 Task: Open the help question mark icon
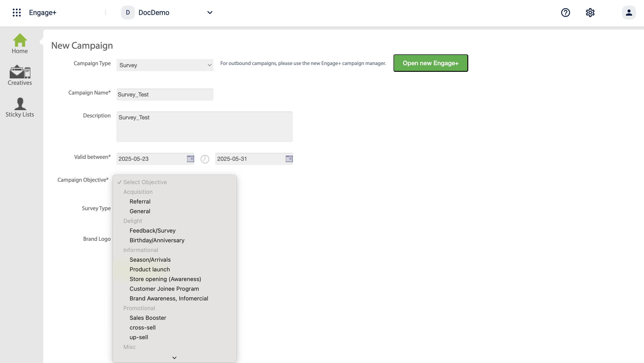pos(565,13)
